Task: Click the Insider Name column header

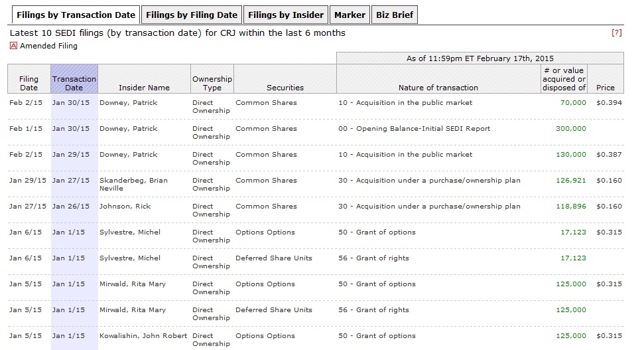Action: [144, 88]
